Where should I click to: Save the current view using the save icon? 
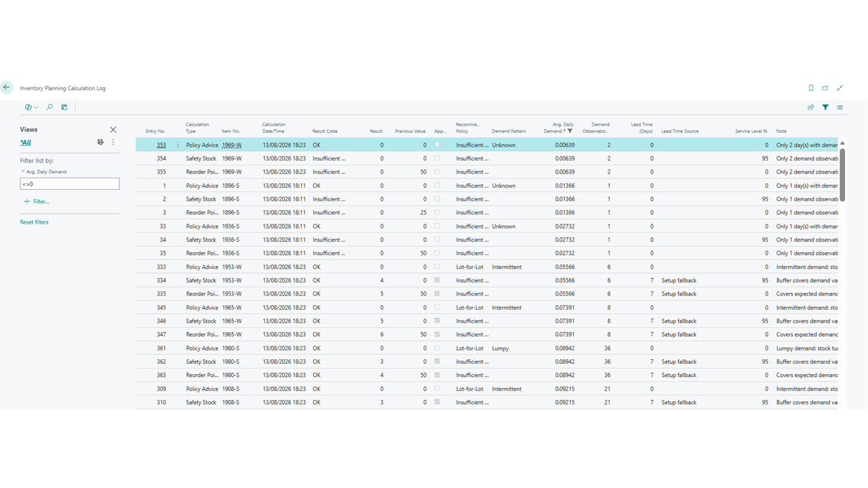coord(100,142)
